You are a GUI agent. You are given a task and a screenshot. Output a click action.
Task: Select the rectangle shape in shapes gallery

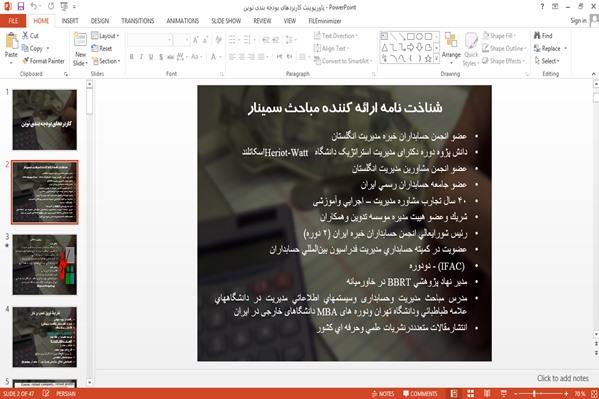click(411, 37)
